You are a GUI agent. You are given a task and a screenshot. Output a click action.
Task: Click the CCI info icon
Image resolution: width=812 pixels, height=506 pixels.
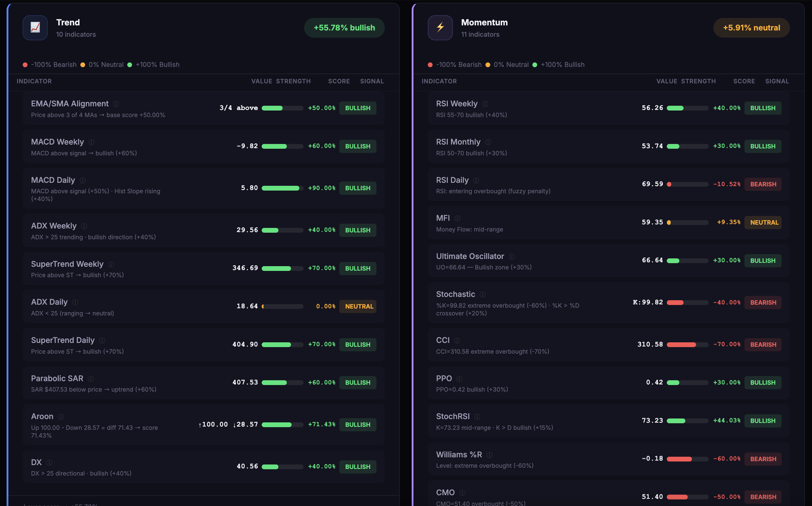click(457, 340)
